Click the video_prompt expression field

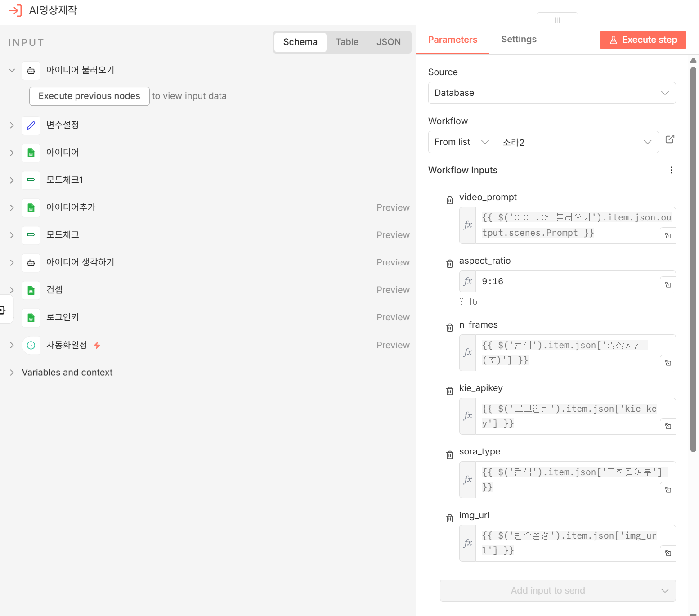pos(568,225)
